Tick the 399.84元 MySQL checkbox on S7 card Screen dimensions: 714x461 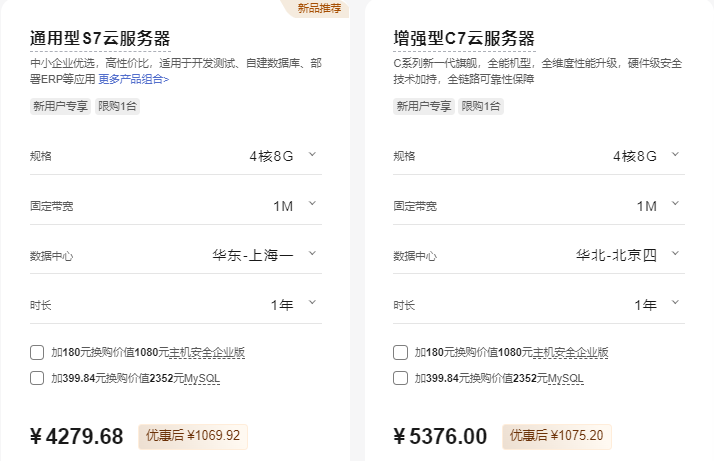click(37, 378)
